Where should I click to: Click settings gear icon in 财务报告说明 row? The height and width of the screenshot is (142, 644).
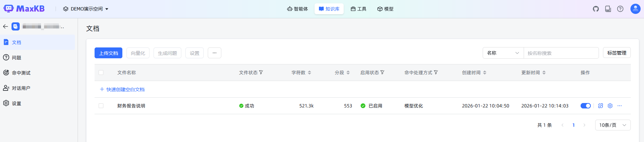tap(610, 106)
